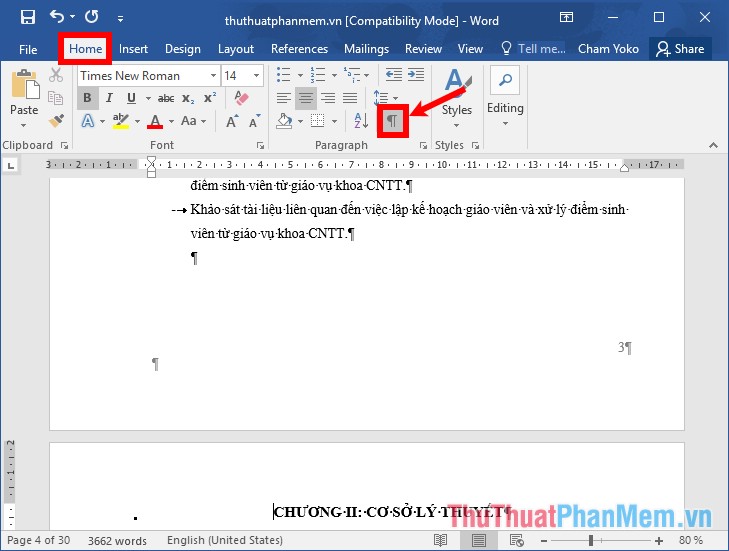The image size is (729, 551).
Task: Open the Times New Roman font dropdown
Action: coord(213,76)
